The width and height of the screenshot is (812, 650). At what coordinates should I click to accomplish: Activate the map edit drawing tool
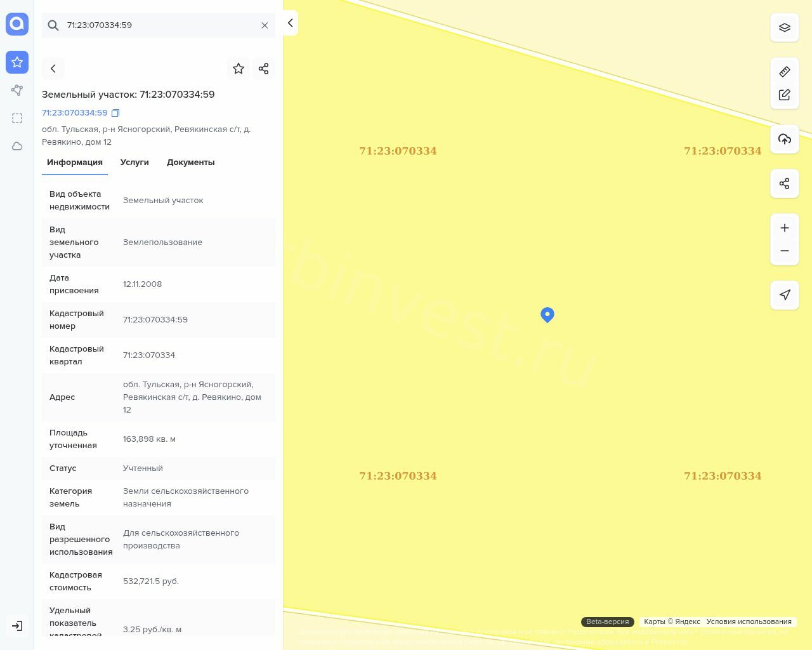click(x=785, y=95)
